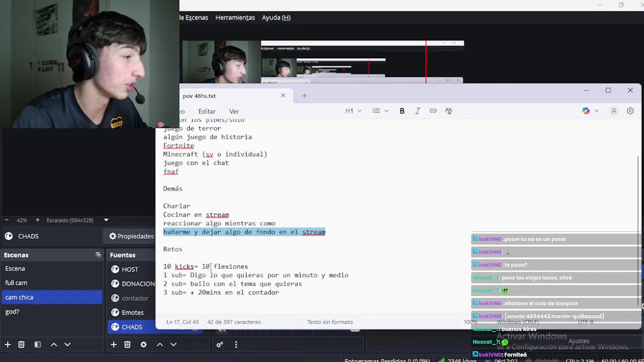This screenshot has height=362, width=644.
Task: Move selected scene up
Action: tap(54, 344)
